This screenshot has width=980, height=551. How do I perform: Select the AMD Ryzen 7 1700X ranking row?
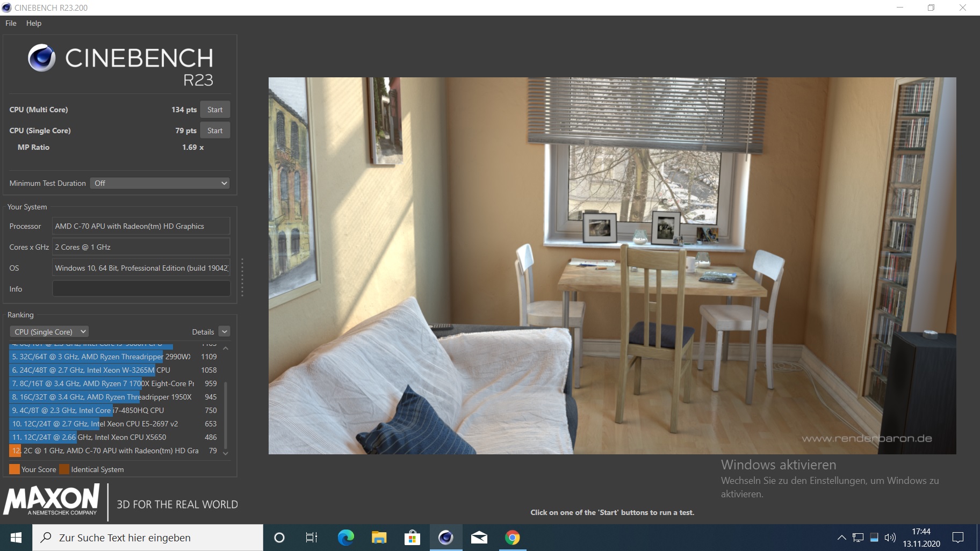[x=113, y=383]
